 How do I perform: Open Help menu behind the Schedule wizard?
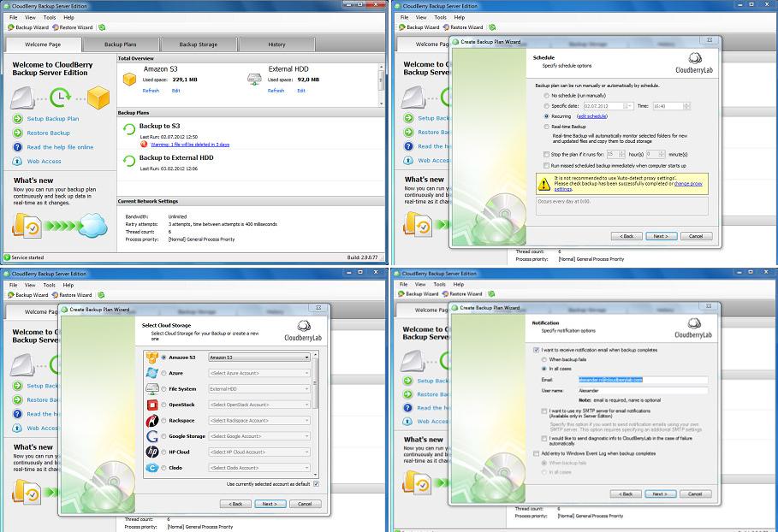[x=460, y=17]
